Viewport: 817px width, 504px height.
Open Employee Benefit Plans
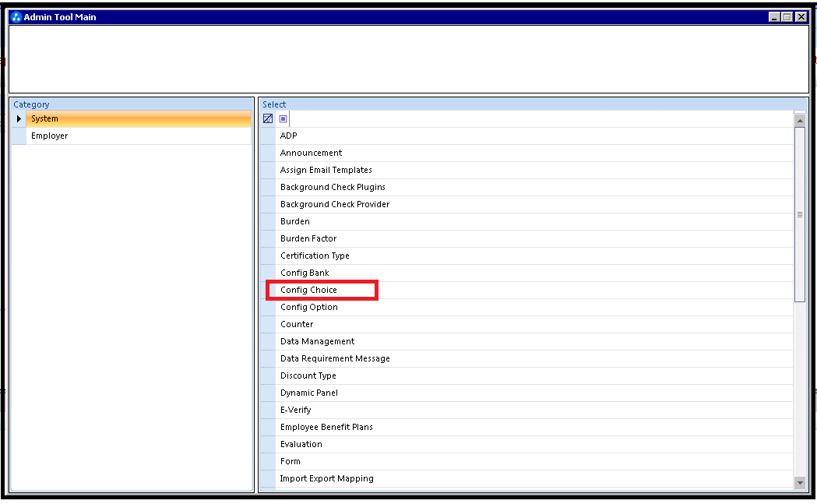[534, 428]
